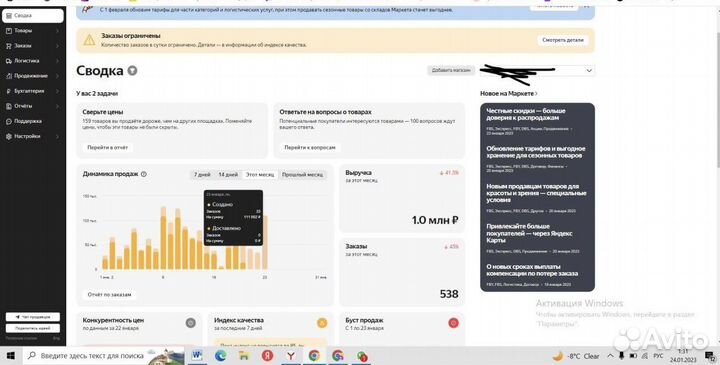Open Yandex Browser from the taskbar
Viewport: 720px width, 365px height.
(x=291, y=355)
